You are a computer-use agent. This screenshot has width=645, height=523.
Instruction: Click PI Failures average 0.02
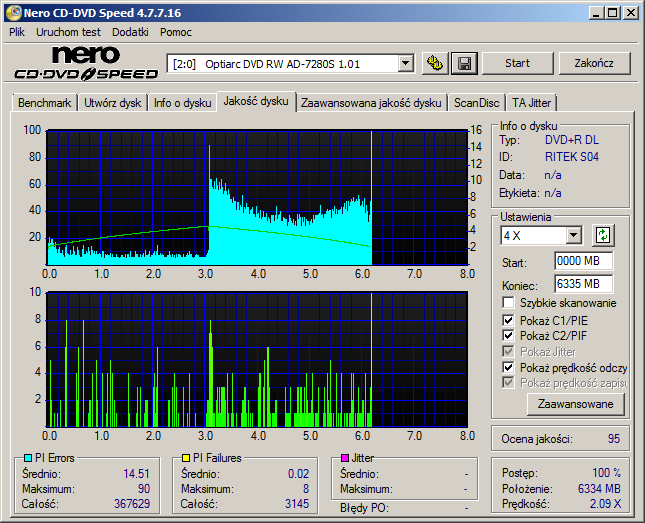click(x=298, y=474)
